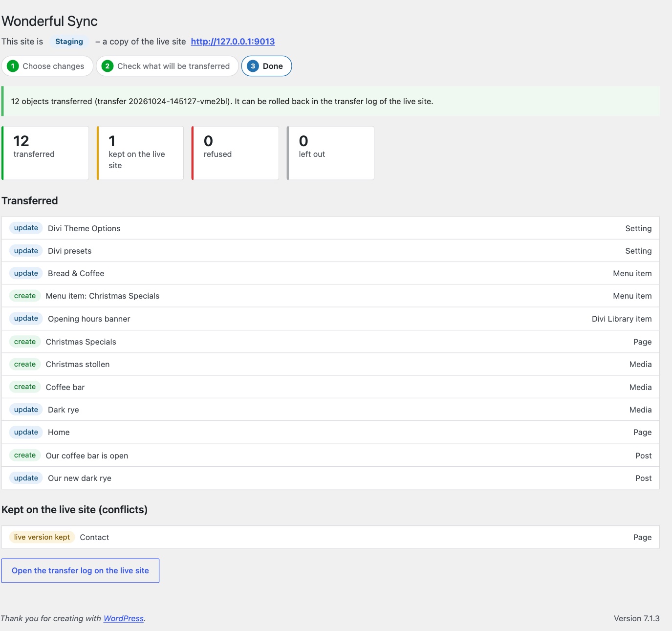Image resolution: width=672 pixels, height=631 pixels.
Task: Select the Done step tab
Action: pyautogui.click(x=266, y=66)
